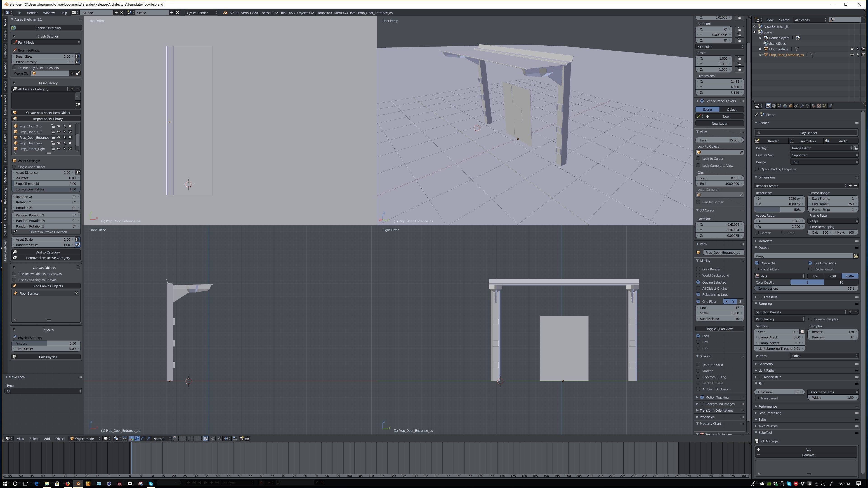This screenshot has height=488, width=868.
Task: Click the Clay Render button
Action: coord(806,133)
